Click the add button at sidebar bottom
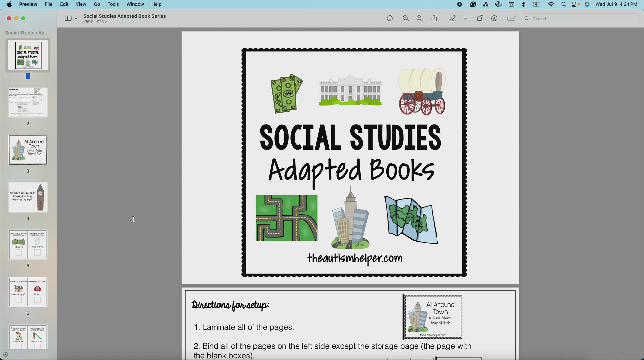 5,355
